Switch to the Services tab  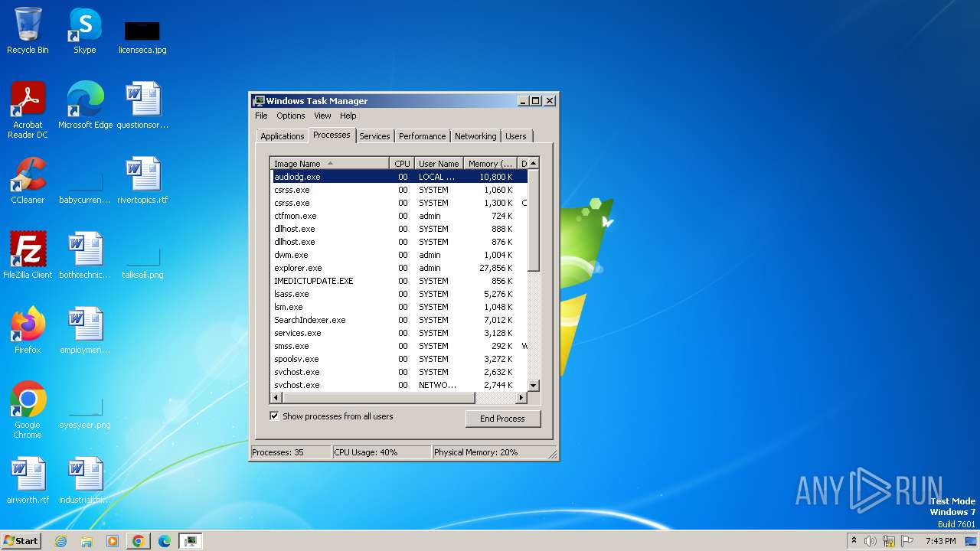coord(374,136)
